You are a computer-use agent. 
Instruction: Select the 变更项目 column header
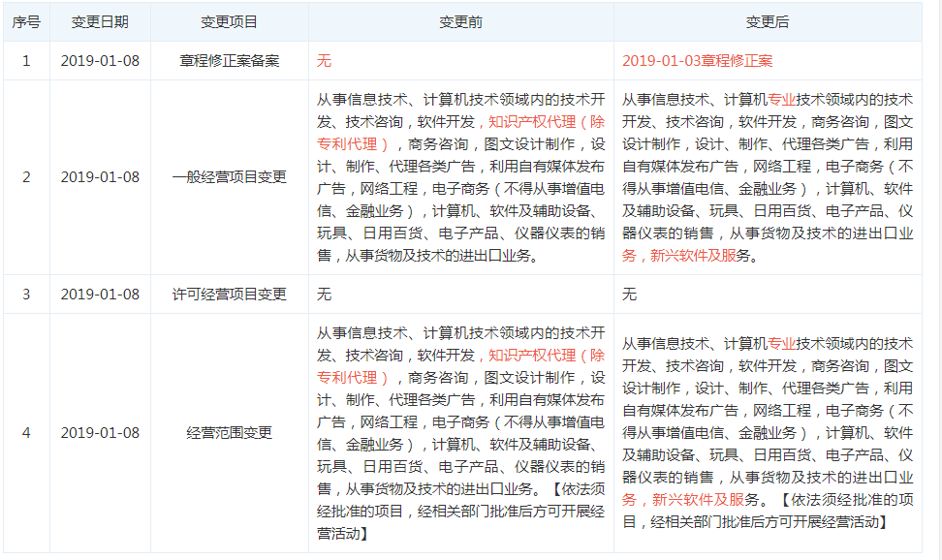click(x=229, y=21)
